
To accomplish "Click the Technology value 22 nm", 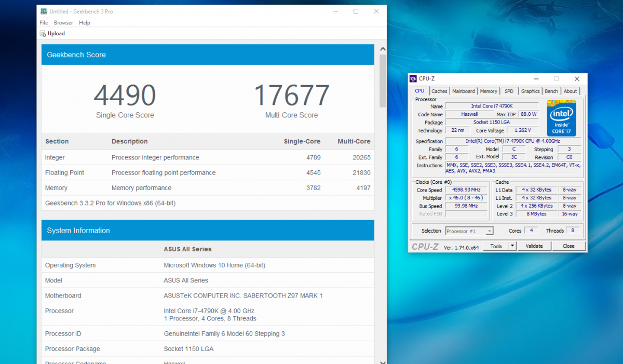I will pyautogui.click(x=457, y=131).
